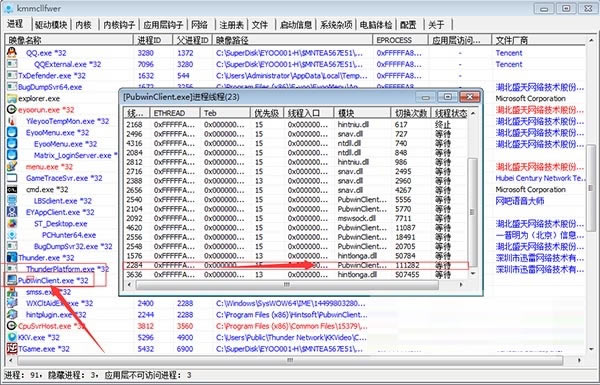Select thread row with ID 2284

tap(295, 265)
